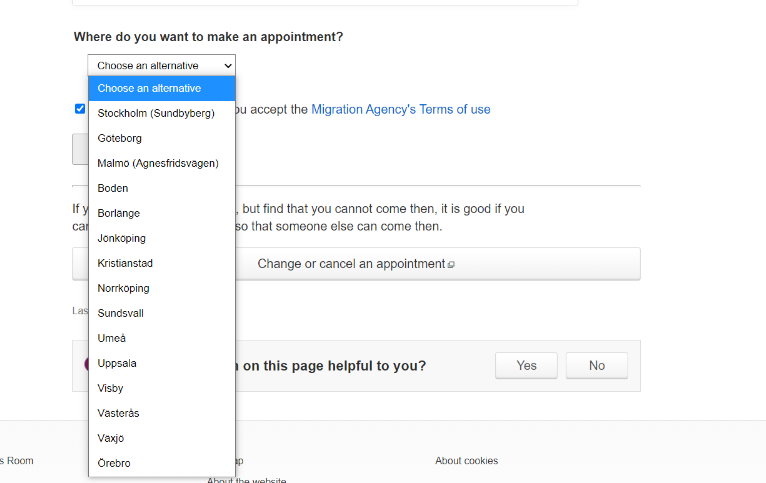Select Jonkoping from the dropdown
Viewport: 766px width, 483px height.
162,238
